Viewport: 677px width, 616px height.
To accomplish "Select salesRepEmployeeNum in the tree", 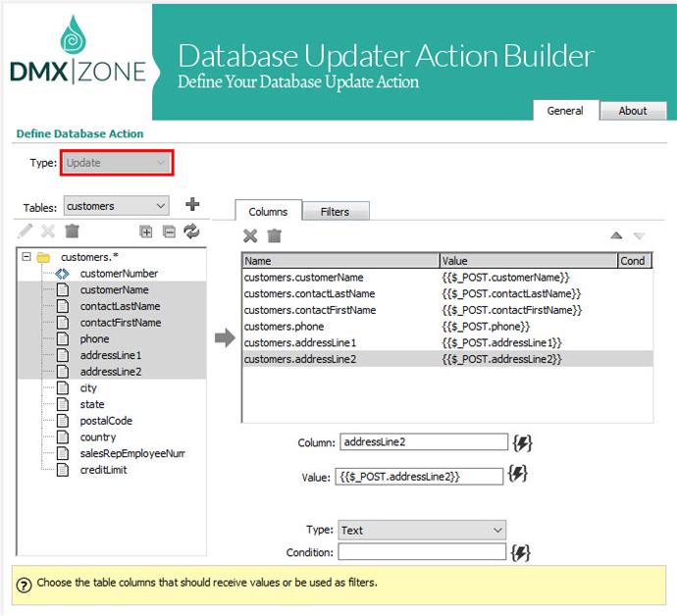I will click(x=132, y=454).
